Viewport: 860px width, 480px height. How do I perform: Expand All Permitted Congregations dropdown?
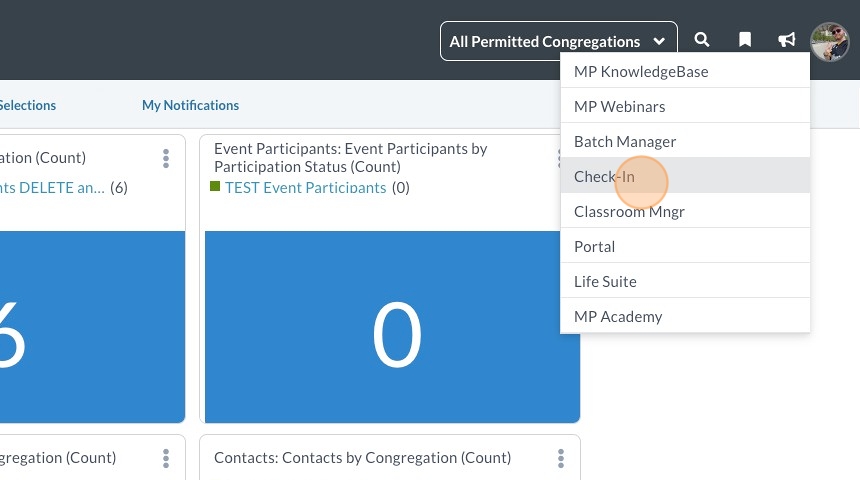pos(558,41)
